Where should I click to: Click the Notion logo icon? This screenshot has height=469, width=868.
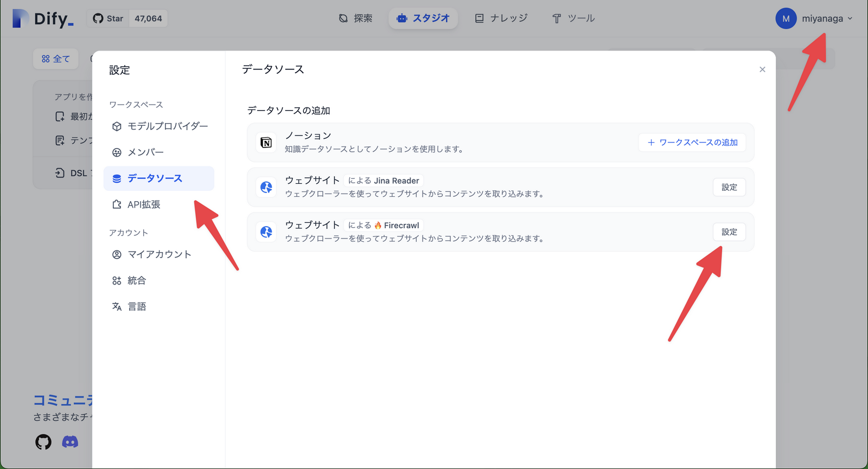pyautogui.click(x=266, y=143)
